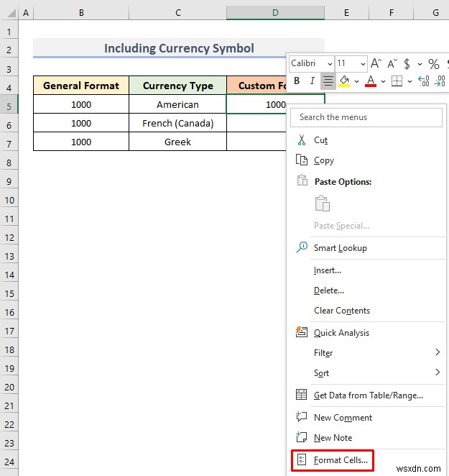This screenshot has width=449, height=476.
Task: Expand the Filter submenu arrow
Action: (438, 352)
